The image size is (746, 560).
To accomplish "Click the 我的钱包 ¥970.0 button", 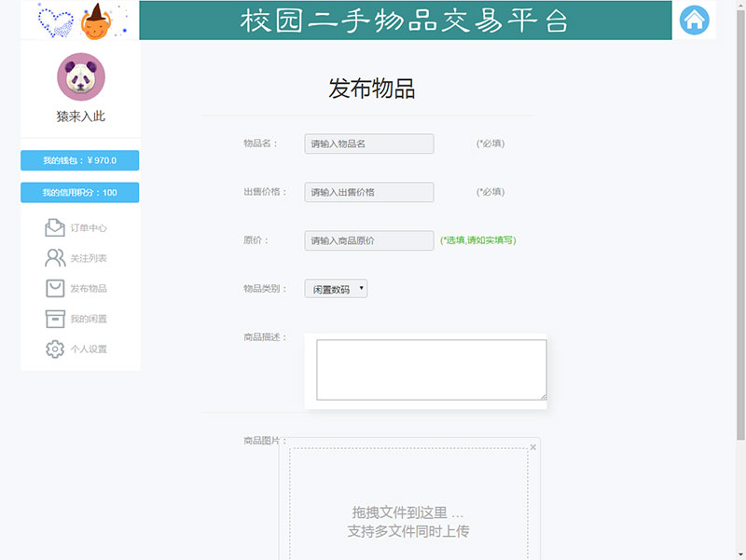I will (x=79, y=159).
